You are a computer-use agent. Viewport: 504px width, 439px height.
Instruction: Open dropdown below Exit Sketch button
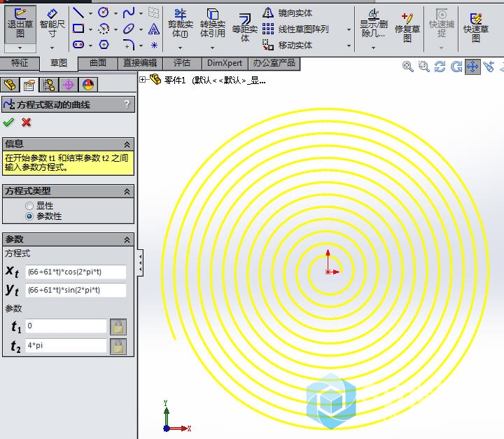click(x=20, y=48)
